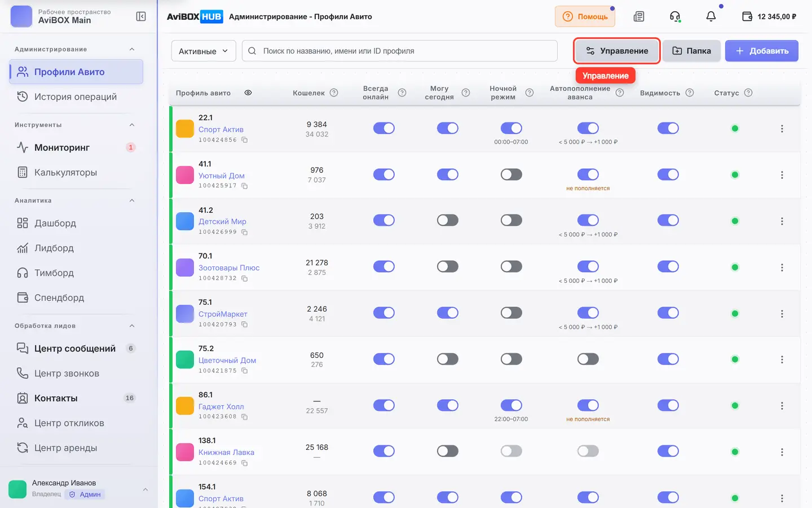Show the help tooltip for Всегда онлайн column
The image size is (812, 508).
(x=402, y=93)
